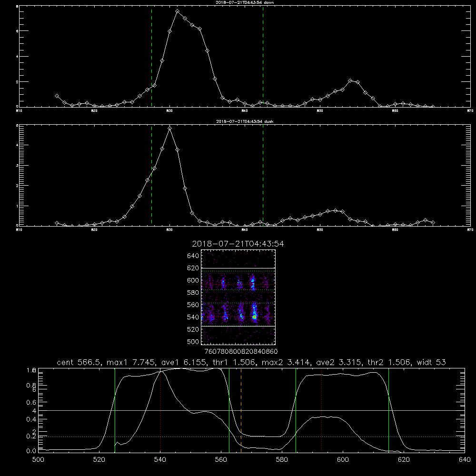This screenshot has height=476, width=476.
Task: Click the white horizontal line at level 4
Action: (251, 410)
